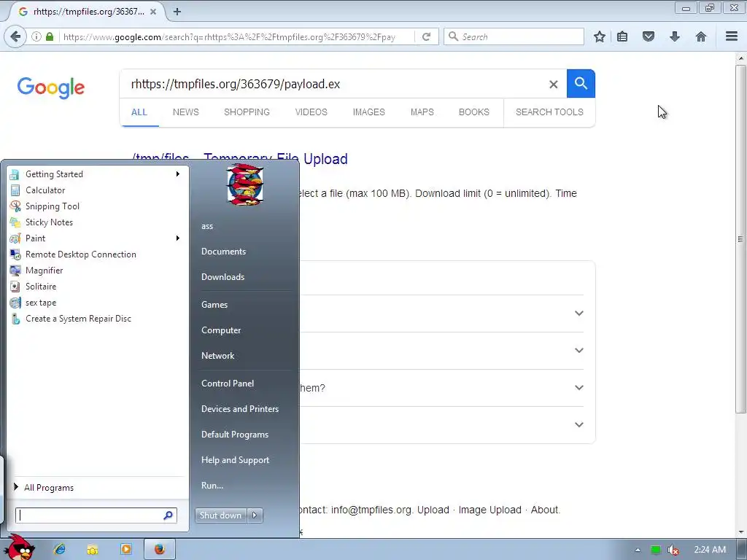747x560 pixels.
Task: Click the muted volume tray icon
Action: (672, 550)
